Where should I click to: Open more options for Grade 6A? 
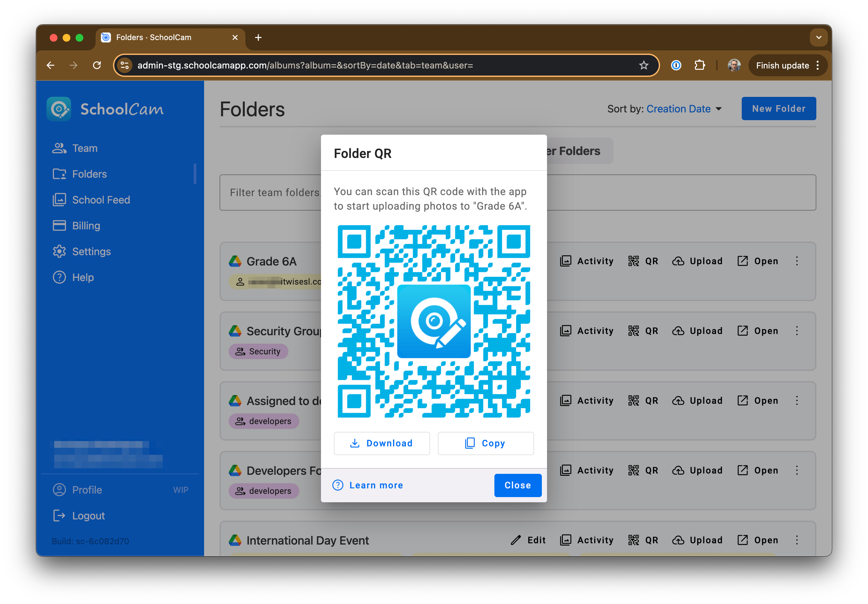(x=797, y=261)
